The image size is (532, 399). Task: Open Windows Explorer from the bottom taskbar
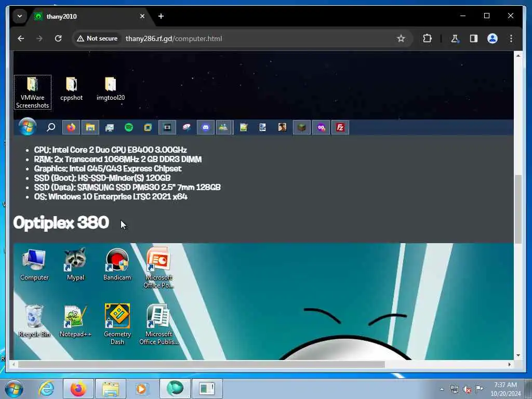[111, 389]
